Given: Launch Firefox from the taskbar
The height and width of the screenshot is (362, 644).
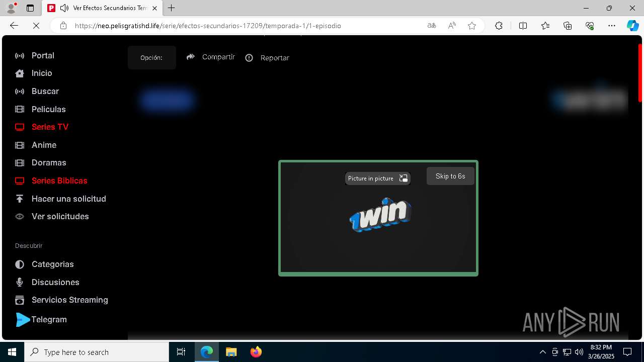Looking at the screenshot, I should 256,352.
